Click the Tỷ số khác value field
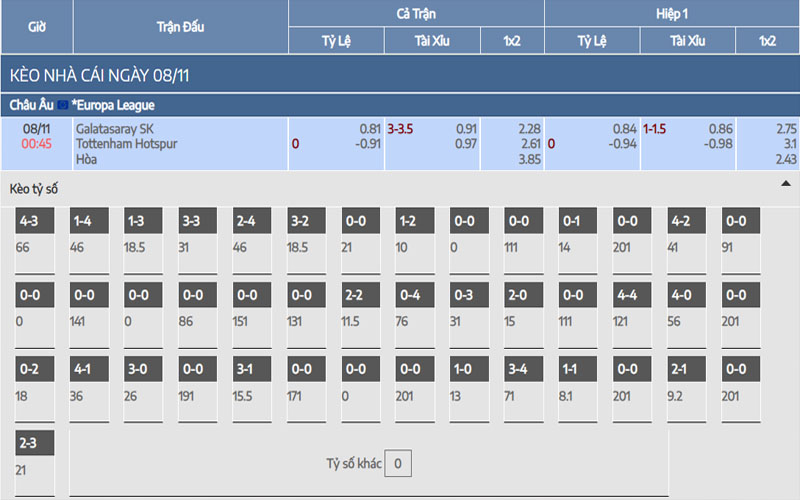 (398, 464)
